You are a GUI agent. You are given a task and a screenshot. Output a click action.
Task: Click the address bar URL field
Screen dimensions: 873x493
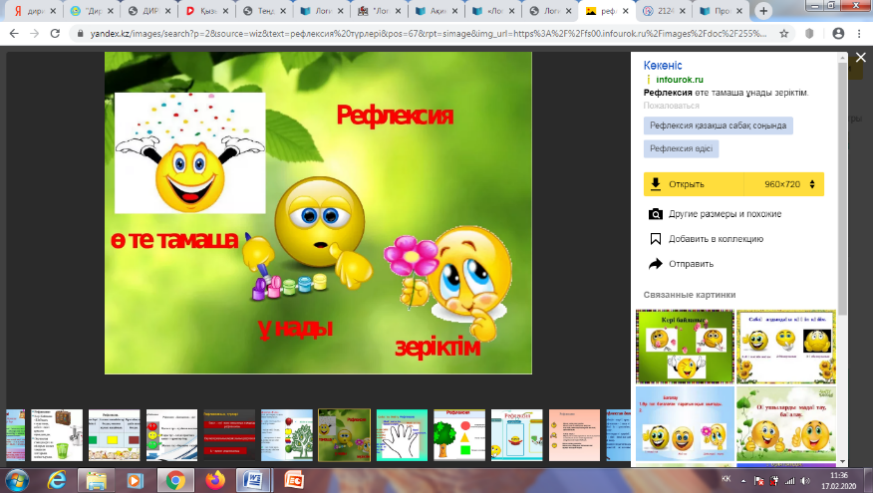tap(428, 33)
